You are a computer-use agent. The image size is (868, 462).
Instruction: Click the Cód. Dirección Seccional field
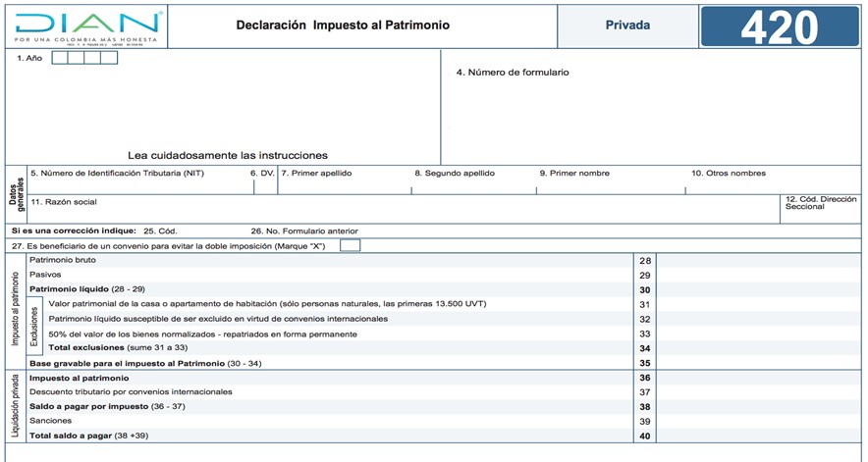point(821,210)
